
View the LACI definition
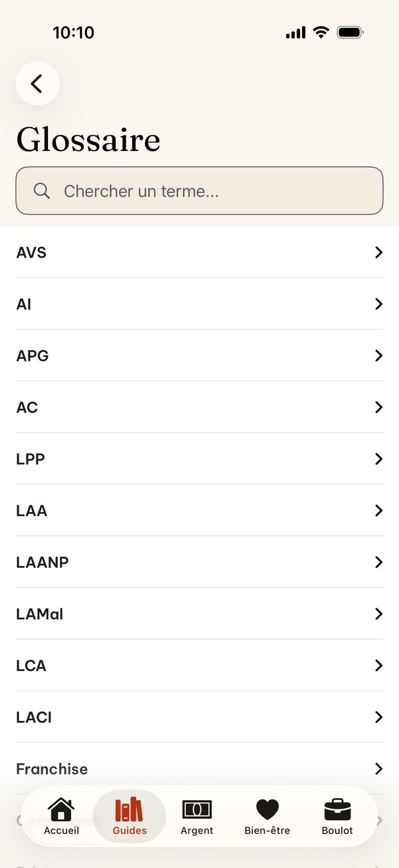click(x=199, y=717)
